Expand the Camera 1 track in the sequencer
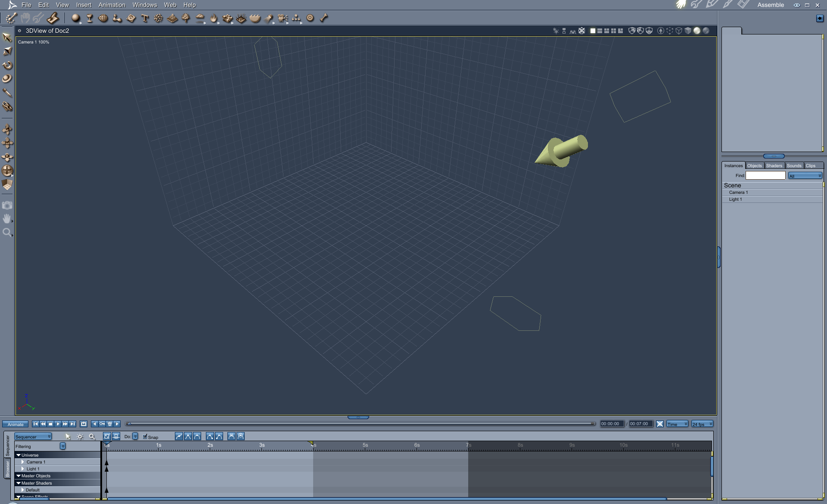 [22, 462]
